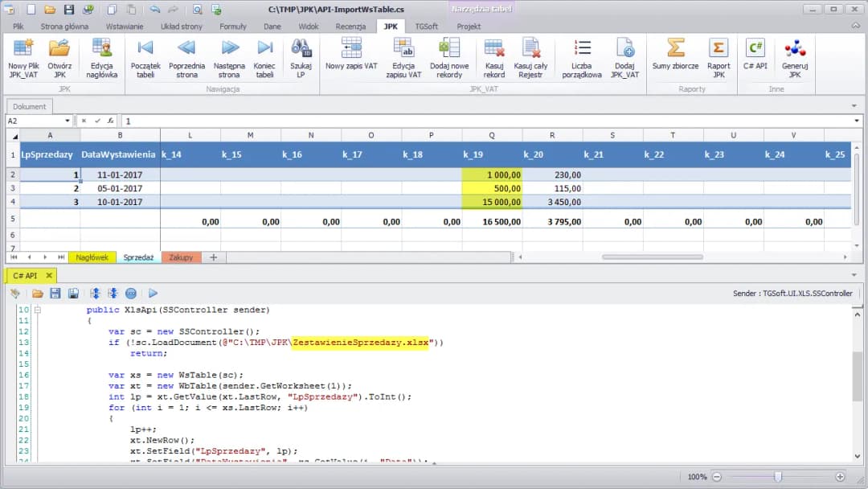This screenshot has width=868, height=489.
Task: Search by number using Szukaj LP
Action: coord(301,57)
